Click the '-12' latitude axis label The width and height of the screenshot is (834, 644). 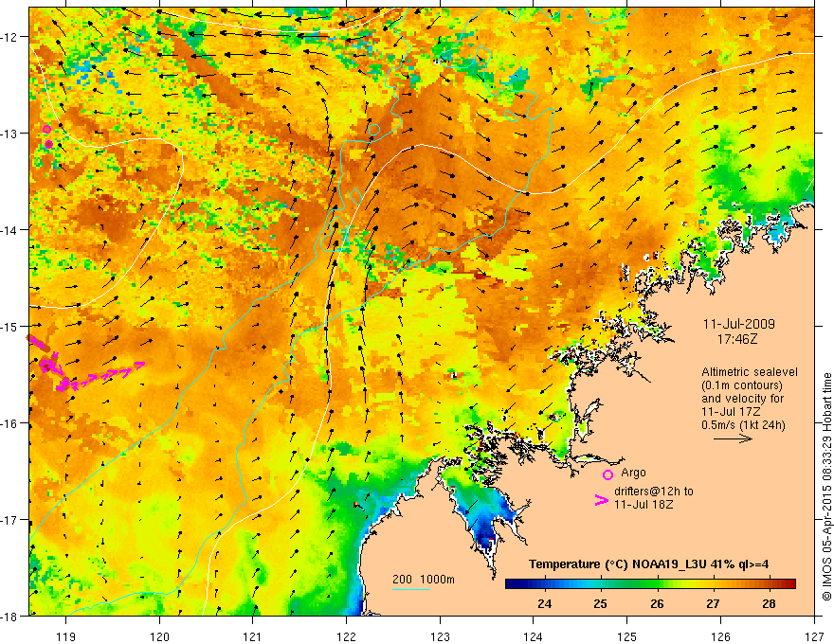tap(9, 37)
